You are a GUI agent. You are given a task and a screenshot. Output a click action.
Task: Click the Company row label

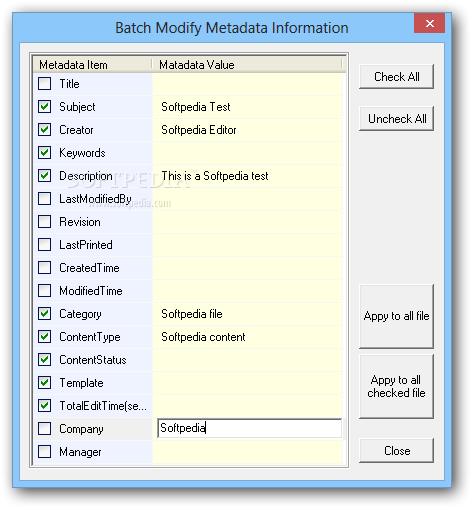click(81, 429)
